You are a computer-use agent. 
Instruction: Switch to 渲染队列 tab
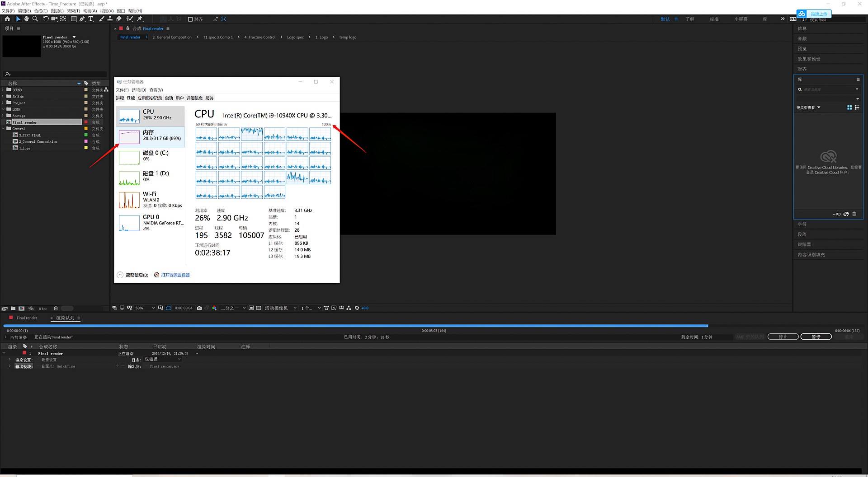65,318
